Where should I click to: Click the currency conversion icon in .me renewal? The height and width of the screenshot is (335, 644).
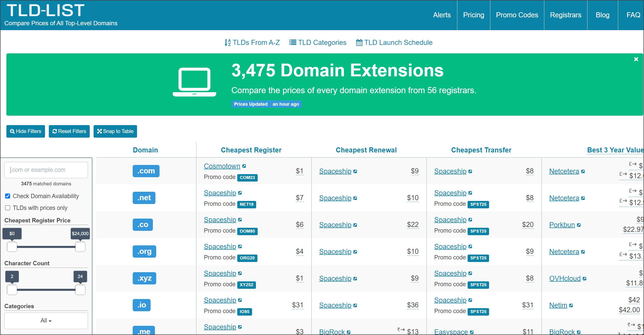(401, 329)
